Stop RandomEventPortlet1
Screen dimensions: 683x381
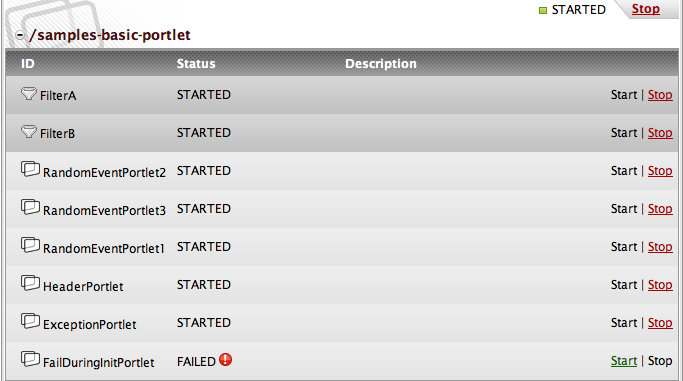click(660, 247)
